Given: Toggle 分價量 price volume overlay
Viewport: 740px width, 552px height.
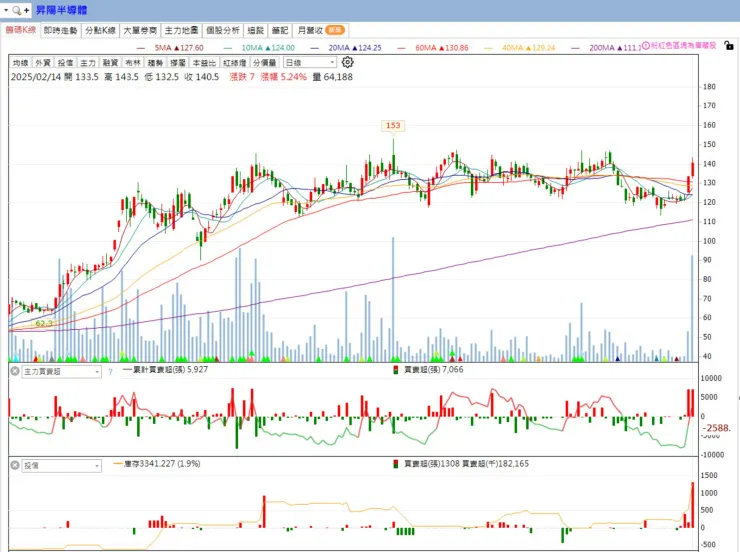Looking at the screenshot, I should point(265,62).
